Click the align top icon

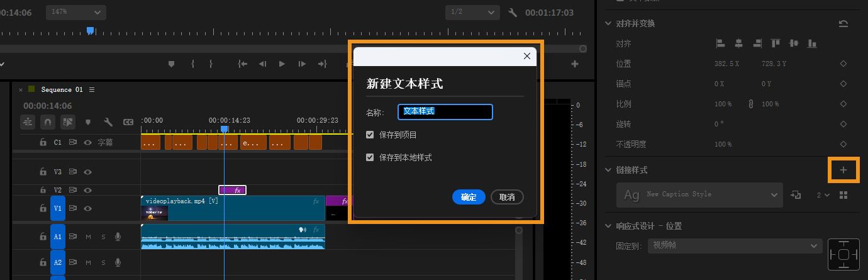[776, 43]
